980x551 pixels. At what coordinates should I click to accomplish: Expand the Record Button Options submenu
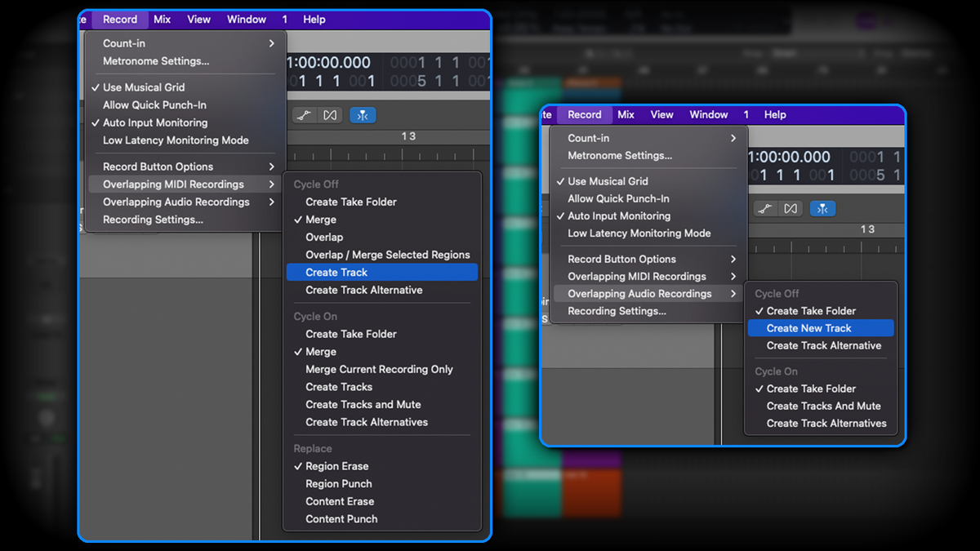(155, 166)
